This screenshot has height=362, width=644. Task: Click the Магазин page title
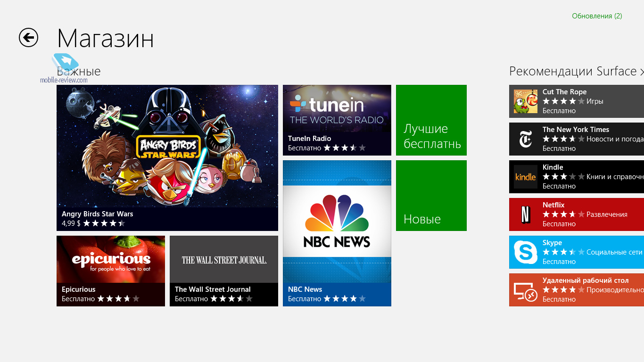tap(106, 38)
